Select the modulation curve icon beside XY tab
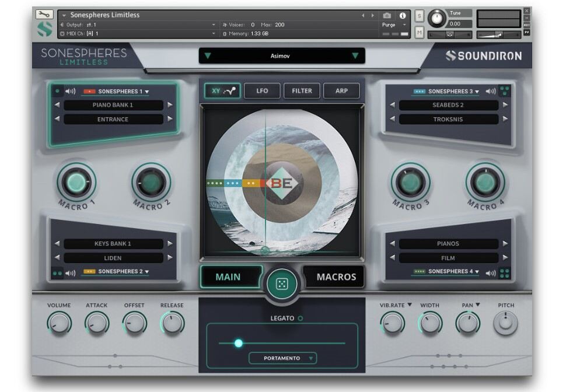566x392 pixels. coord(230,91)
